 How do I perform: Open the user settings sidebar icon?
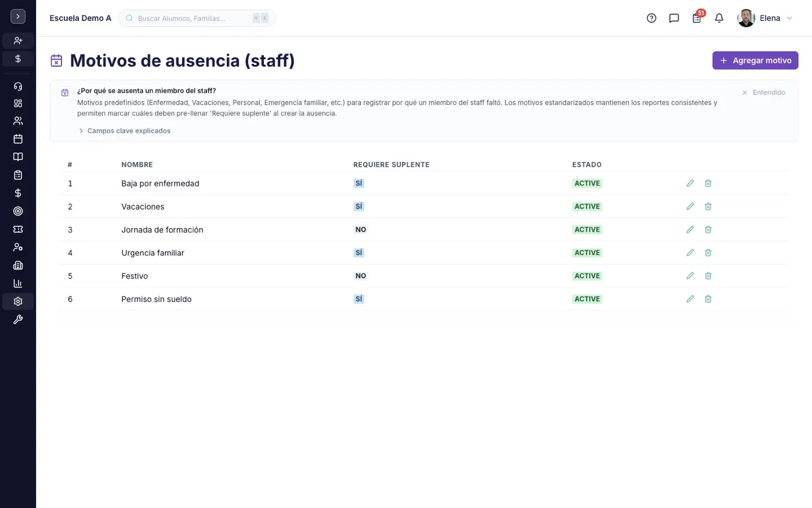(18, 247)
